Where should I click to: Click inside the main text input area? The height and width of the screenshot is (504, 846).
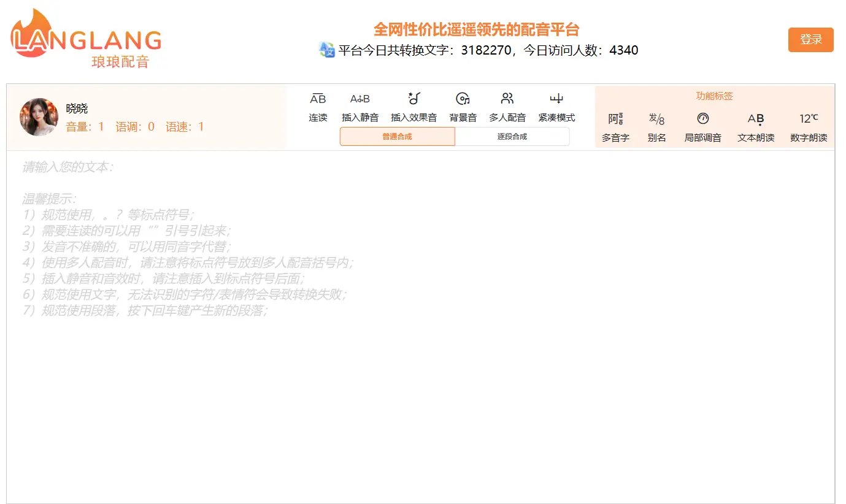click(420, 380)
